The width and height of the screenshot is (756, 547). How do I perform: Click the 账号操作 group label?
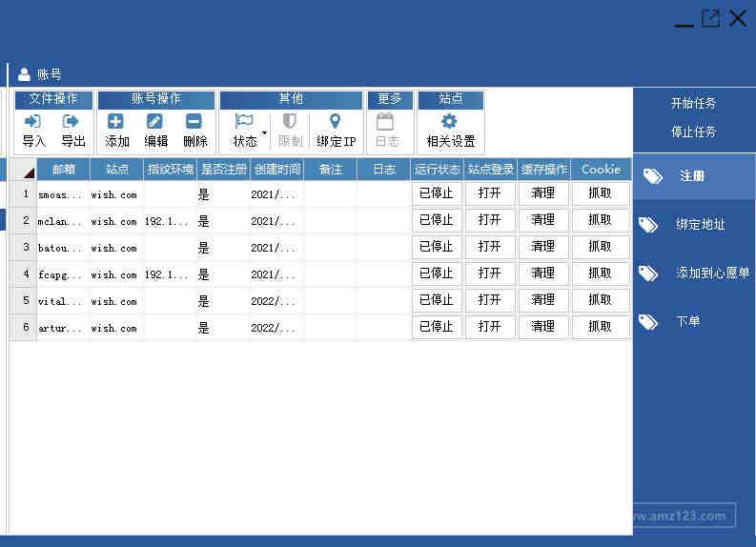click(156, 99)
